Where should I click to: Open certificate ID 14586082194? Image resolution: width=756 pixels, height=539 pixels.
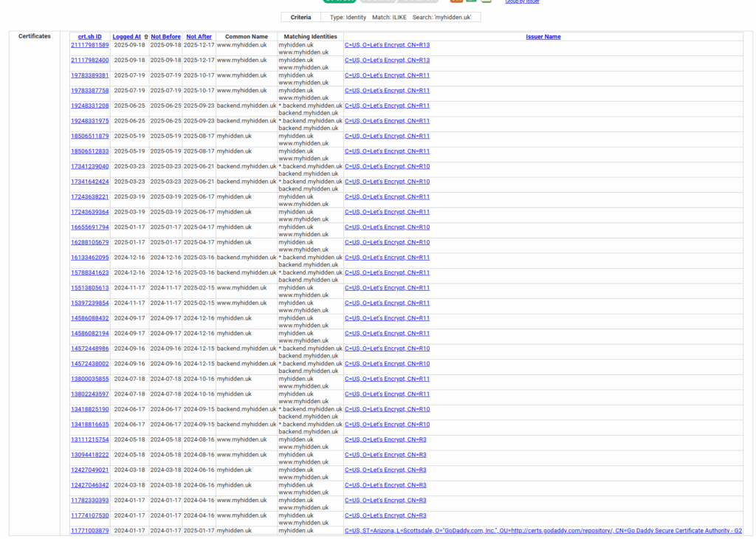tap(89, 334)
